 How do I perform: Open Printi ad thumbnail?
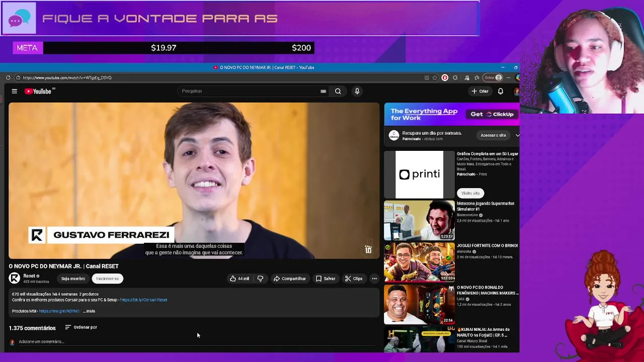tap(419, 174)
